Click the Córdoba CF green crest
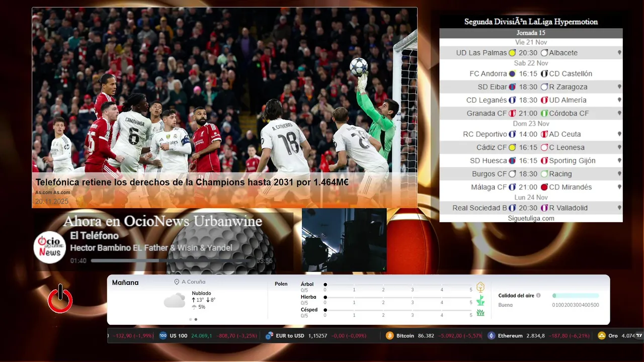The height and width of the screenshot is (362, 644). pos(544,113)
